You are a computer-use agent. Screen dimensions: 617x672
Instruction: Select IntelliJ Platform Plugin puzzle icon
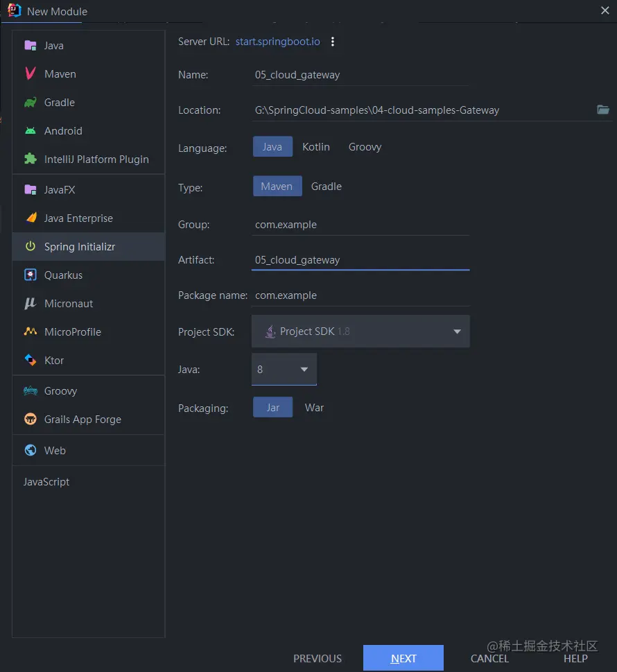pos(30,160)
